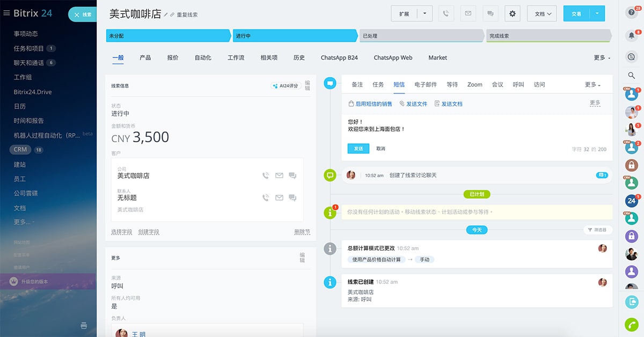Open the 自动化 tab

tap(203, 57)
